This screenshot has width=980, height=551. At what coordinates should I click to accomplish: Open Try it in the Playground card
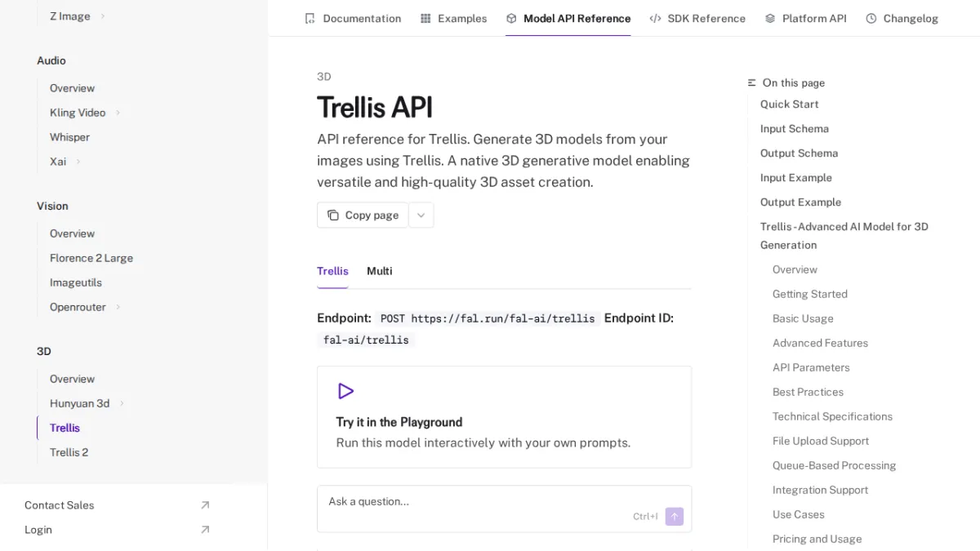point(504,417)
